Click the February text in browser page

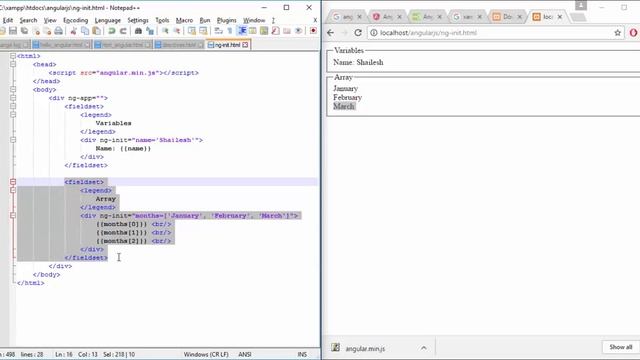tap(347, 98)
